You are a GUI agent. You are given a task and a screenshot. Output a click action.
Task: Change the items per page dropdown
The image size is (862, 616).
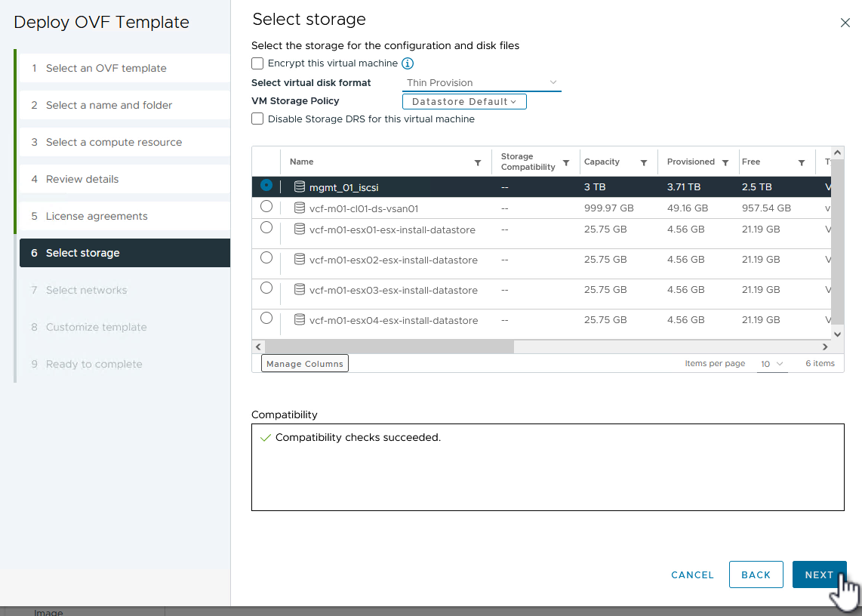[x=771, y=364]
